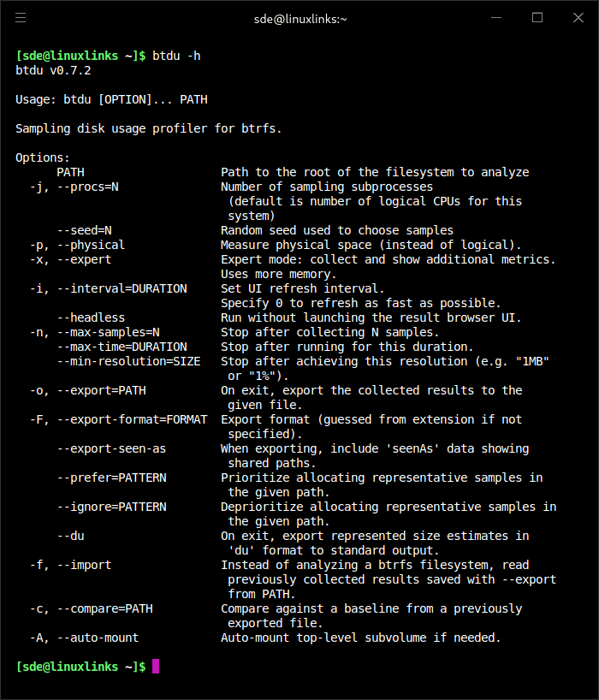
Task: Click the '--min-resolution=SIZE' option text
Action: tap(128, 361)
